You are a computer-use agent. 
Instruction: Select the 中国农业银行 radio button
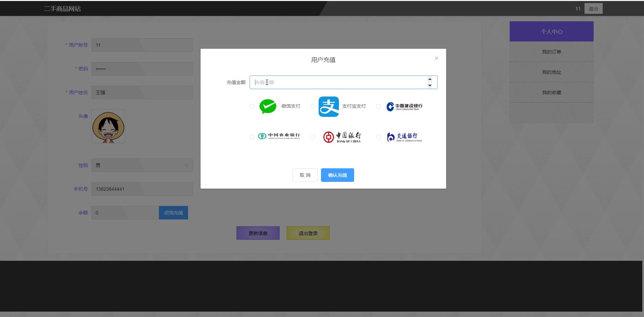click(252, 137)
